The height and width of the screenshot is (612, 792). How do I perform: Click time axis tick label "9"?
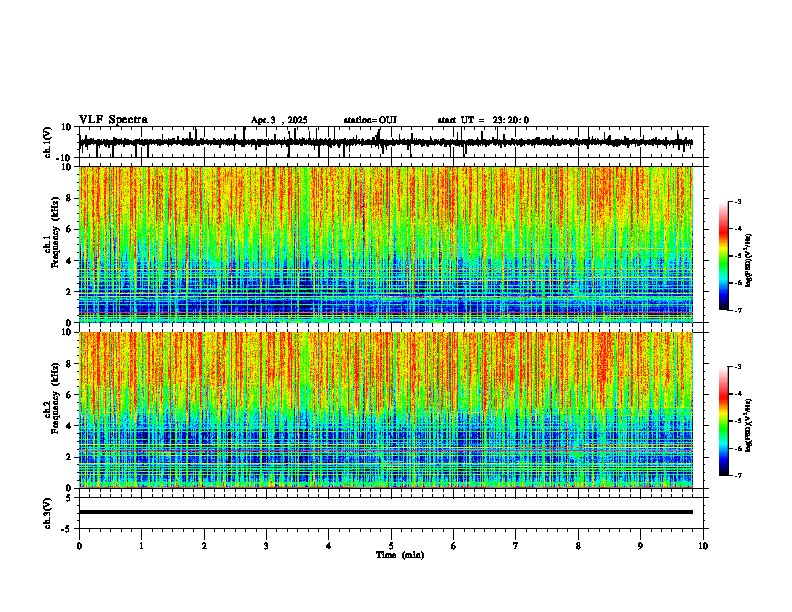point(640,546)
